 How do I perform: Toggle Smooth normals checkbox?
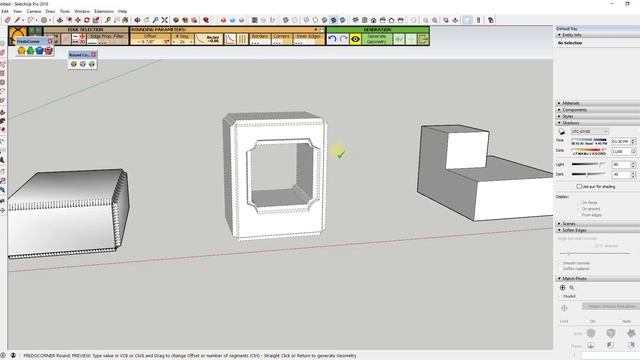(560, 263)
